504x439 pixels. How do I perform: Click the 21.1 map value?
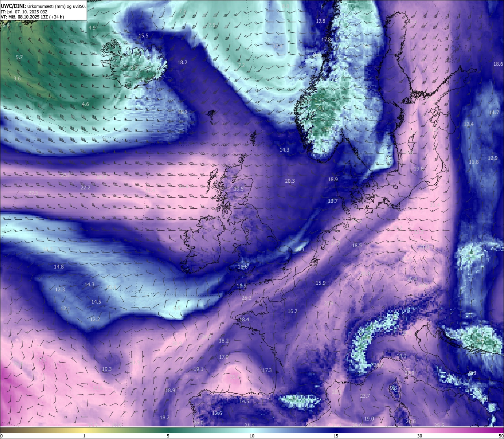(x=249, y=425)
